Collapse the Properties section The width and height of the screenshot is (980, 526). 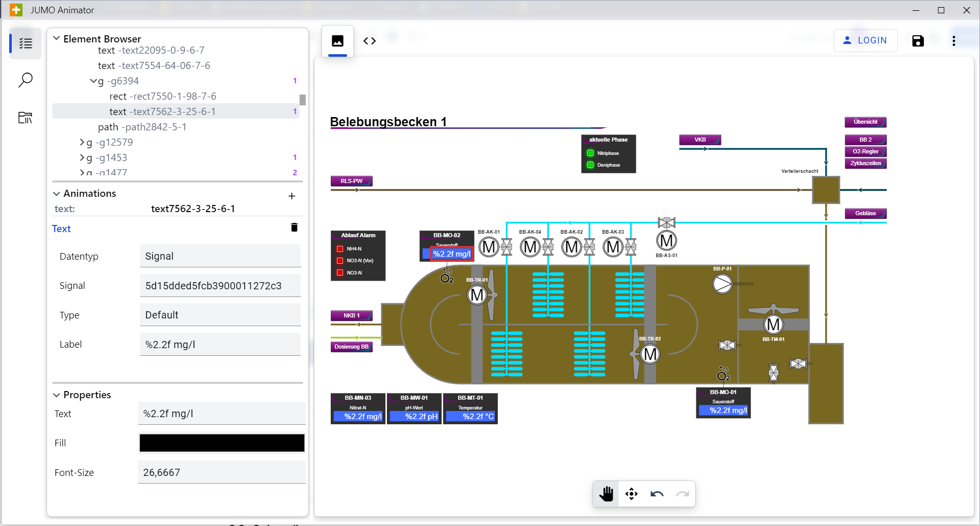click(x=57, y=395)
